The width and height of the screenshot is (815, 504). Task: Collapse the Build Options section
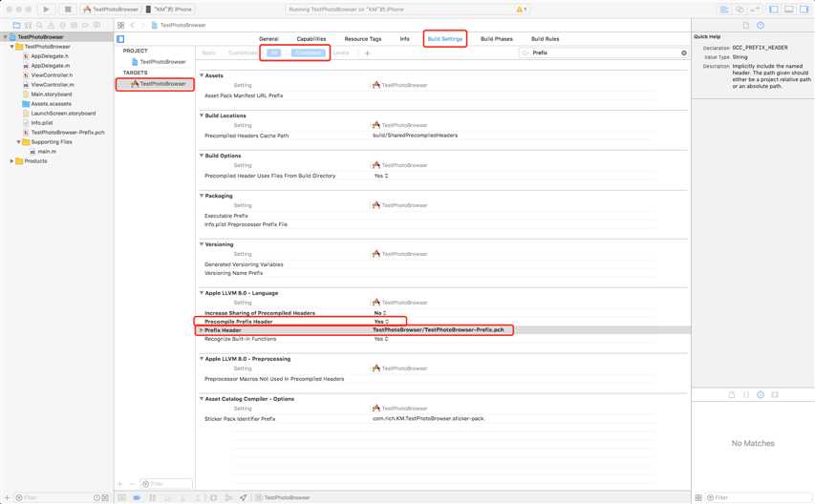202,156
